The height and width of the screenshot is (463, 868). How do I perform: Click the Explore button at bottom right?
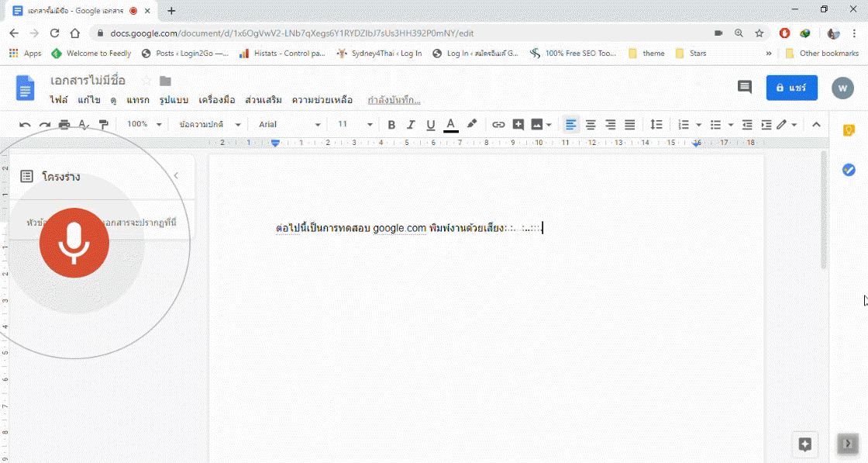coord(805,444)
